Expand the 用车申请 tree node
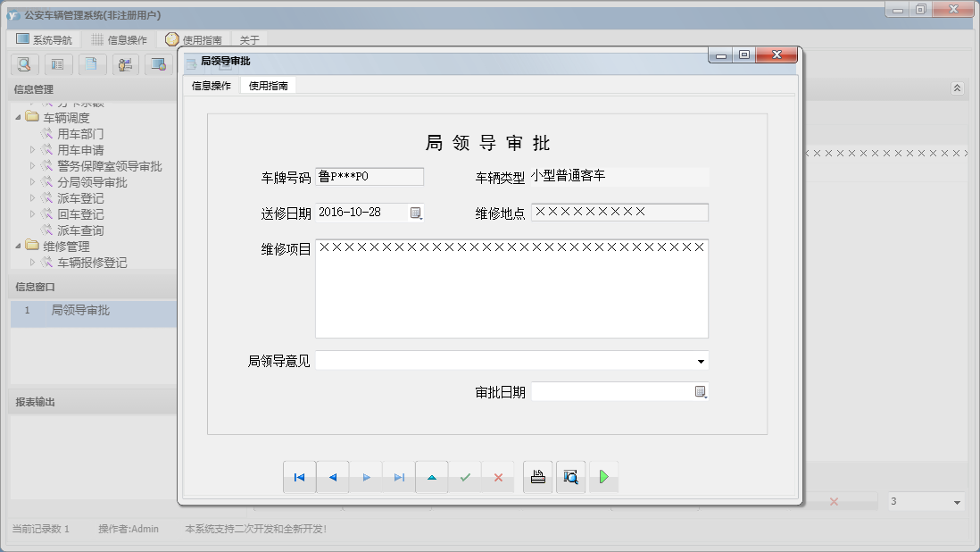The height and width of the screenshot is (552, 980). pos(32,149)
